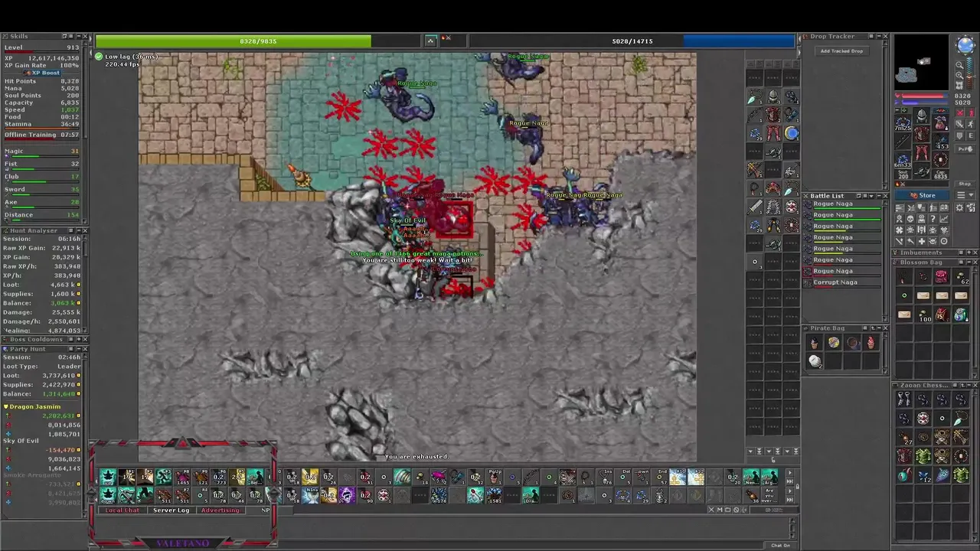This screenshot has height=551, width=980.
Task: Select the first item in Pirate Bag
Action: click(x=815, y=344)
